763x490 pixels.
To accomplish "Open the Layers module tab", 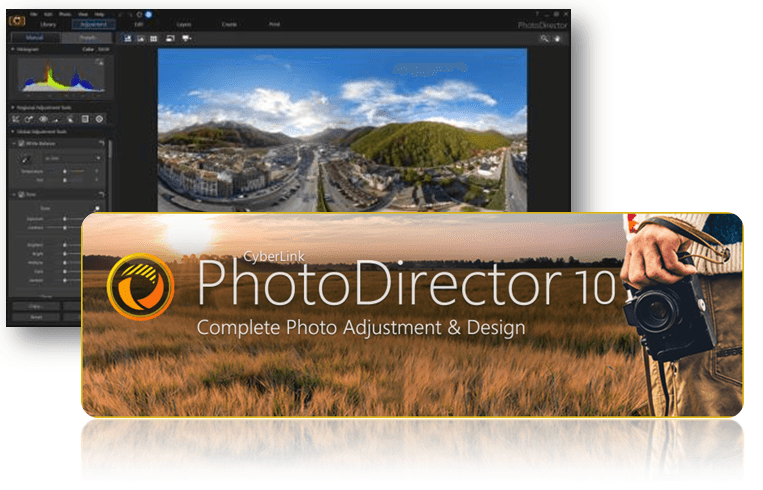I will pos(183,22).
